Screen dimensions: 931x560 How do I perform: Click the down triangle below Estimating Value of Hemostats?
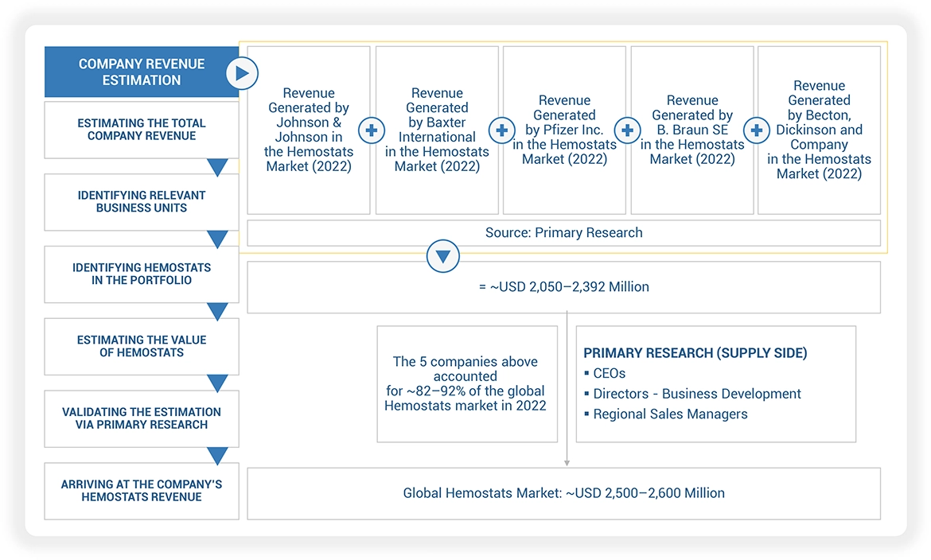coord(217,383)
